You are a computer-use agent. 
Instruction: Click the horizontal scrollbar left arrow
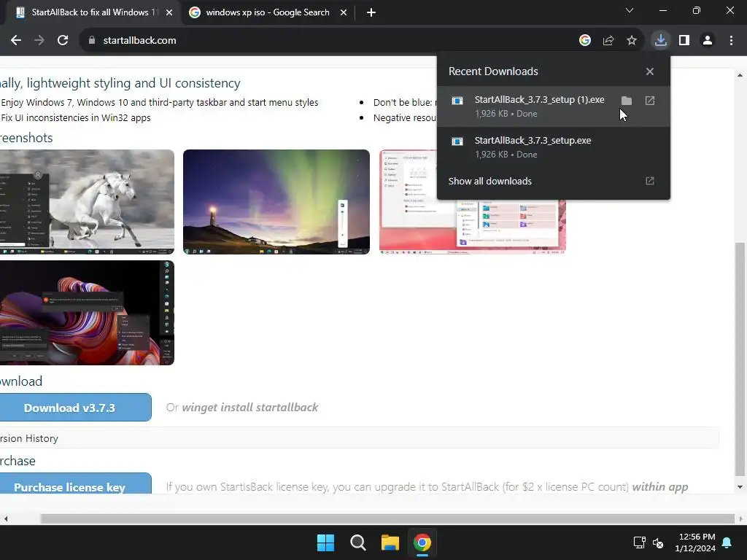point(6,518)
